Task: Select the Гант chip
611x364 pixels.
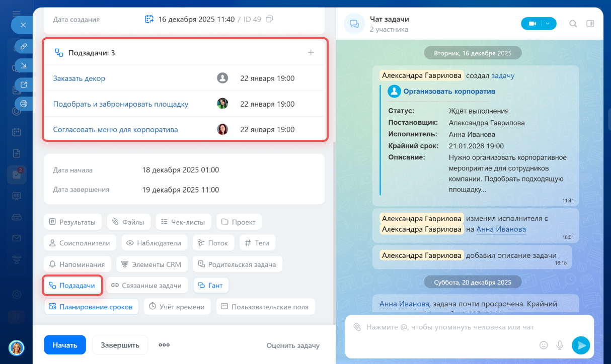Action: [x=211, y=285]
